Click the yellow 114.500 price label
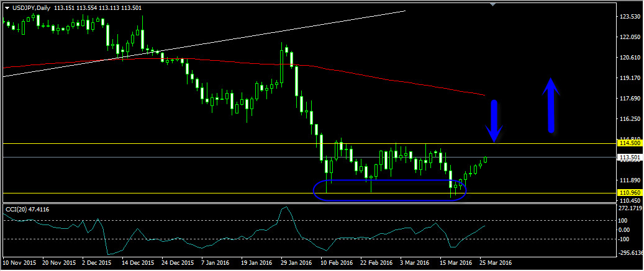 (x=629, y=143)
